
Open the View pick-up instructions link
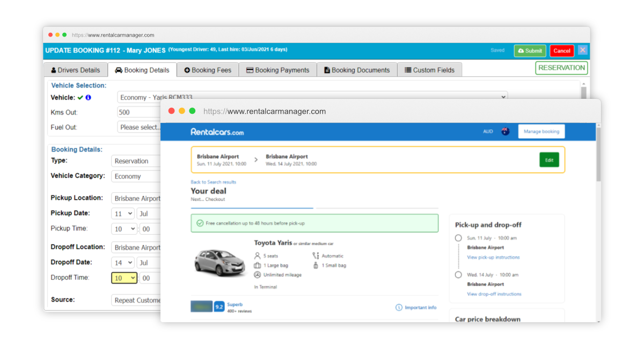coord(492,256)
